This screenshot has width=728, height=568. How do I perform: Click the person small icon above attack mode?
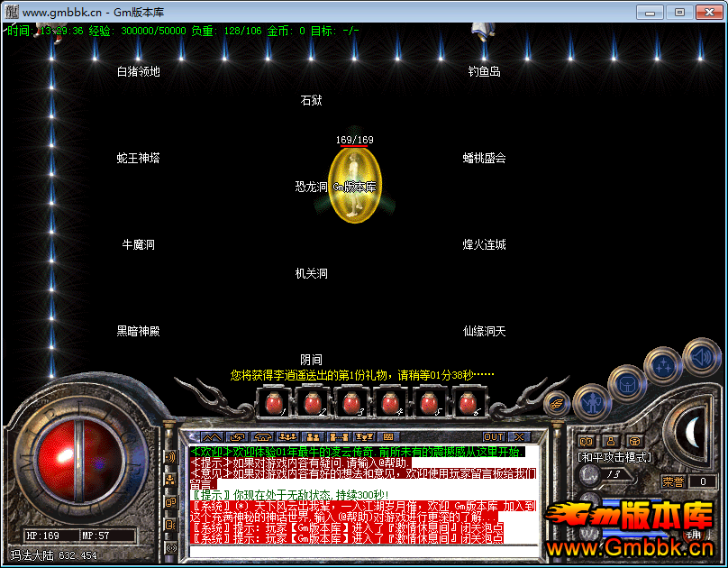point(611,441)
